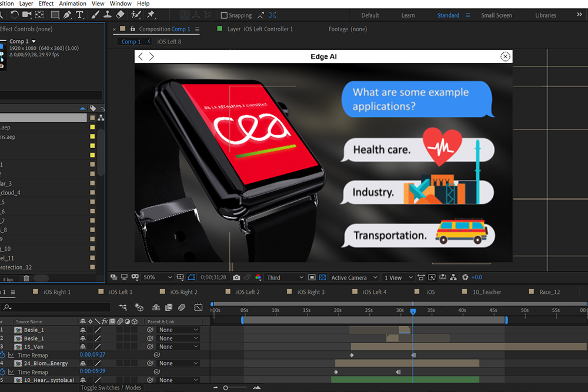Toggle Mask and Shape Path Visibility
588x392 pixels.
click(191, 277)
